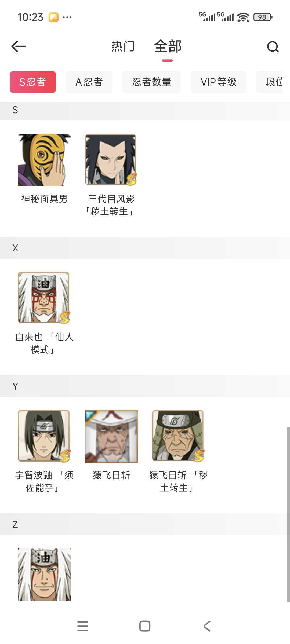Image resolution: width=290 pixels, height=644 pixels.
Task: Click the vertical scrollbar on right edge
Action: tap(288, 514)
